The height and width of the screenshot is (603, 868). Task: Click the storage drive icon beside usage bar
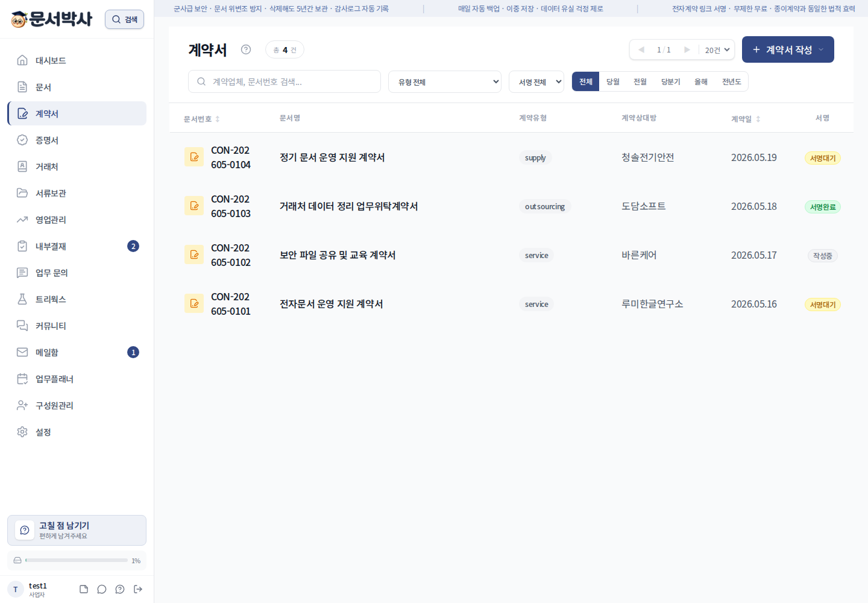(x=17, y=560)
